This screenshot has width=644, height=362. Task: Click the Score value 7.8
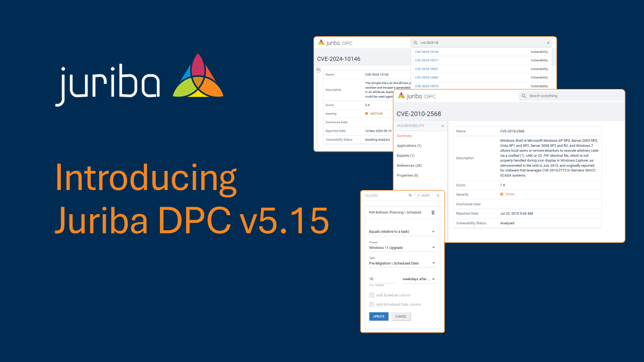(x=503, y=185)
